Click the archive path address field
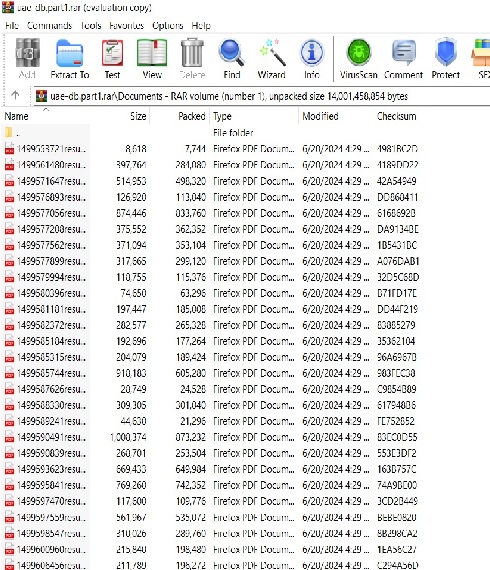The height and width of the screenshot is (570, 490). [x=262, y=96]
